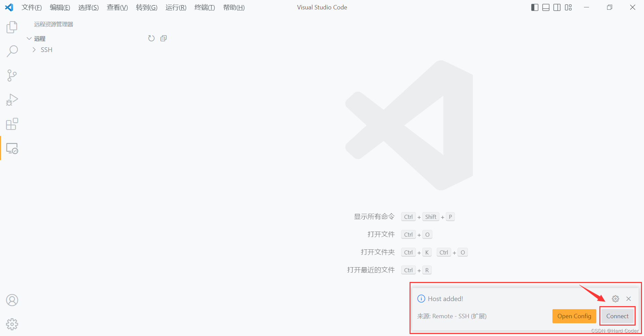Open the Search view in activity bar
The height and width of the screenshot is (336, 644).
coord(12,51)
